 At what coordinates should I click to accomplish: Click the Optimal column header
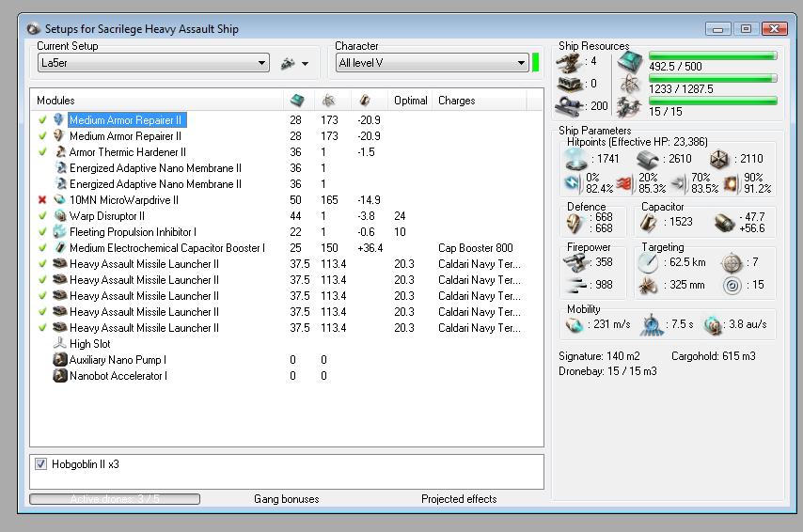410,101
